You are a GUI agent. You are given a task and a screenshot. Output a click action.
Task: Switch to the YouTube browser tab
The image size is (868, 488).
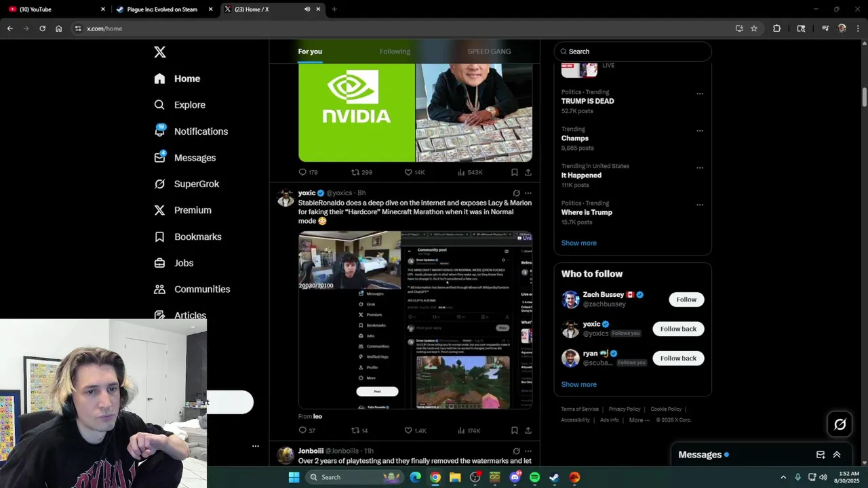pyautogui.click(x=56, y=9)
